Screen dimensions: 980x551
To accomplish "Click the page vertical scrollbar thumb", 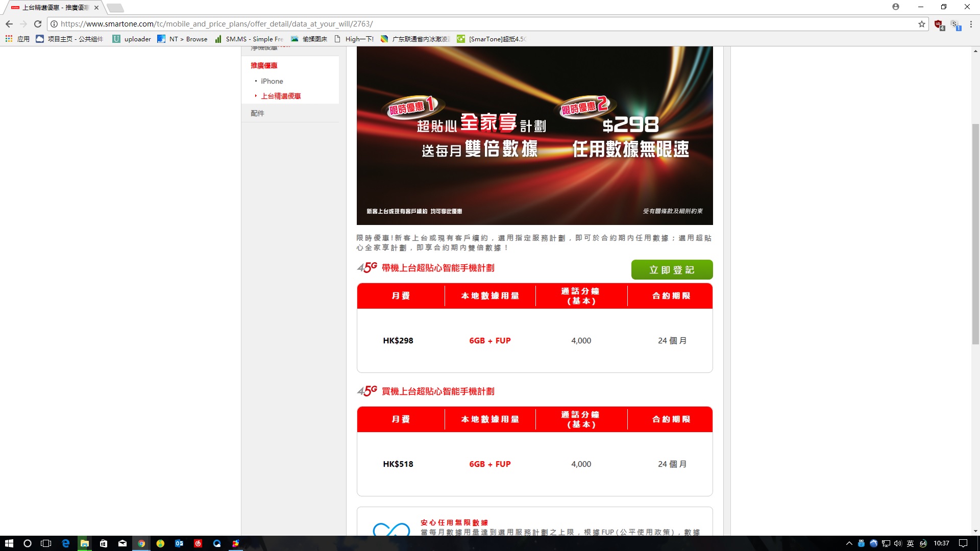I will coord(975,234).
